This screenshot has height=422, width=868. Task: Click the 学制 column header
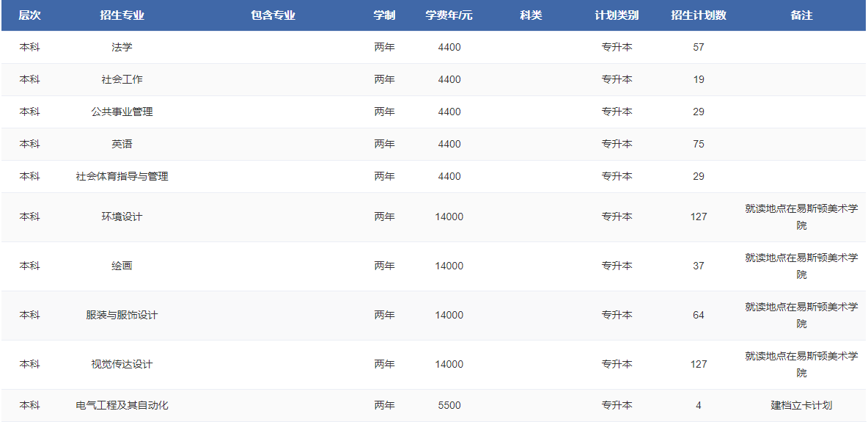click(384, 15)
